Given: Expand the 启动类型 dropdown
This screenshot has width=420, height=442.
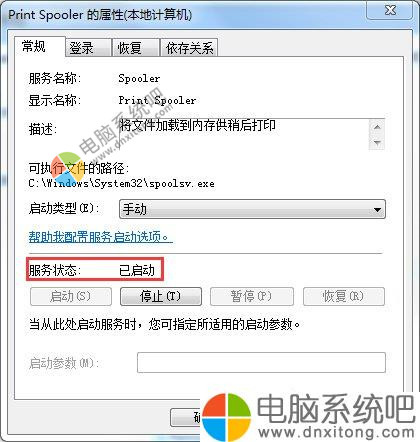Looking at the screenshot, I should pos(252,209).
